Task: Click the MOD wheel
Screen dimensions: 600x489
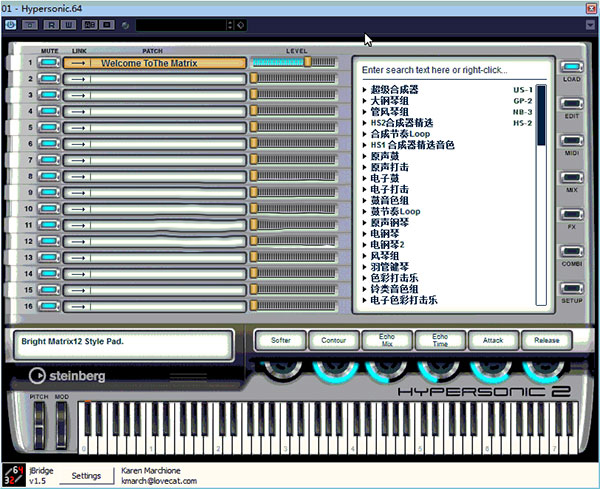Action: coord(62,425)
